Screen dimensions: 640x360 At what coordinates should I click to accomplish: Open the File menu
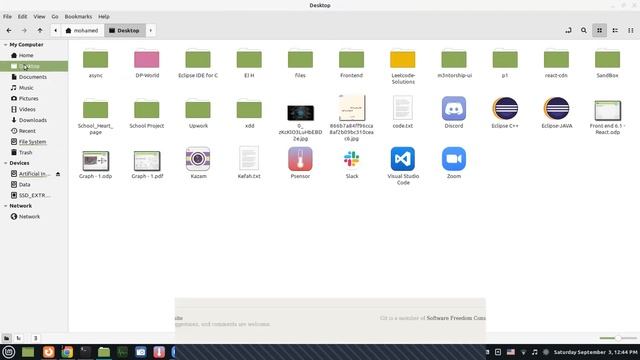pos(7,17)
